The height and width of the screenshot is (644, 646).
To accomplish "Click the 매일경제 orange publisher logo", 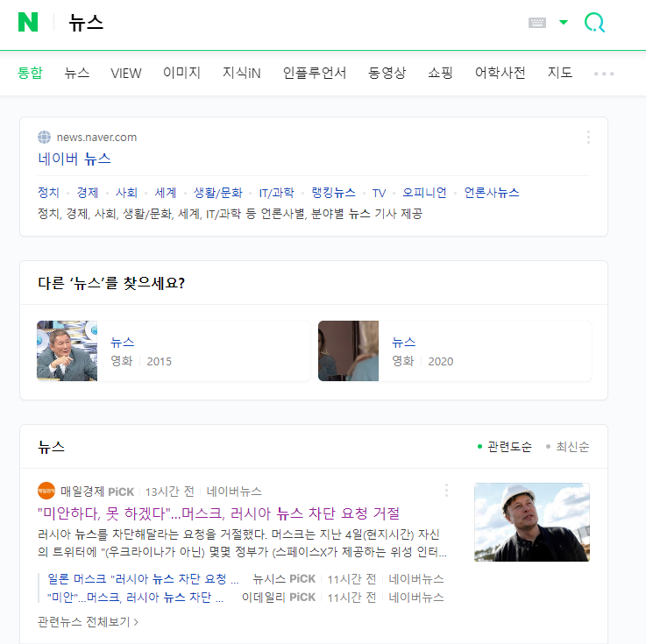I will (x=46, y=491).
